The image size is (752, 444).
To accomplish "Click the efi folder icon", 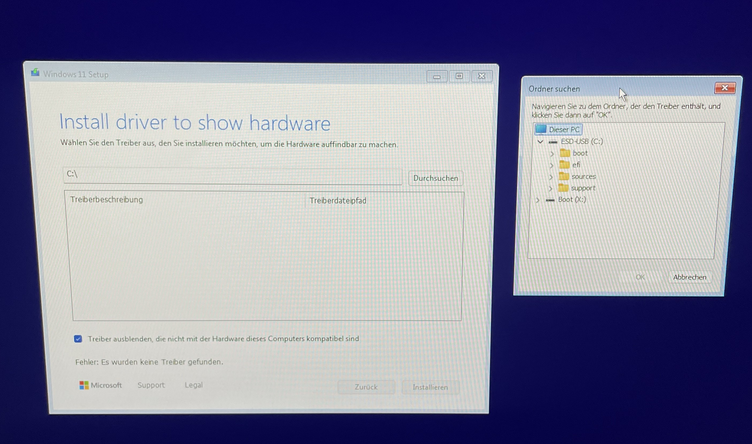I will pos(564,164).
